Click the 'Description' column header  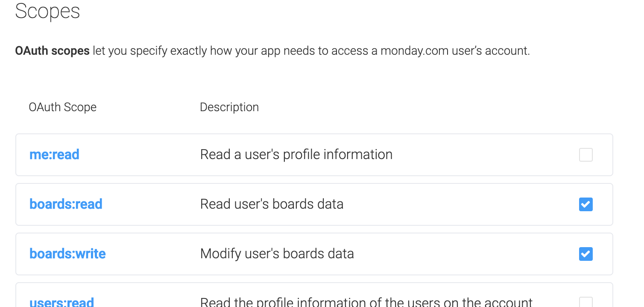(x=229, y=107)
